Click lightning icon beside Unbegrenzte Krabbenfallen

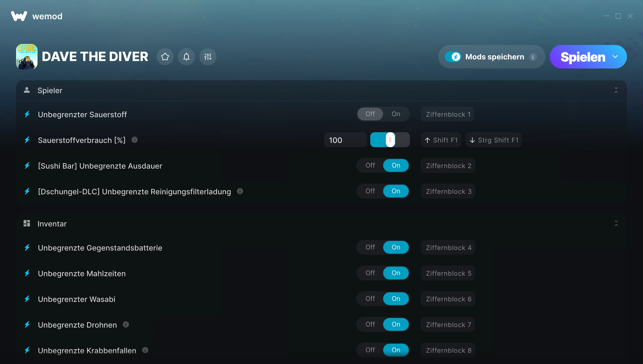[27, 350]
